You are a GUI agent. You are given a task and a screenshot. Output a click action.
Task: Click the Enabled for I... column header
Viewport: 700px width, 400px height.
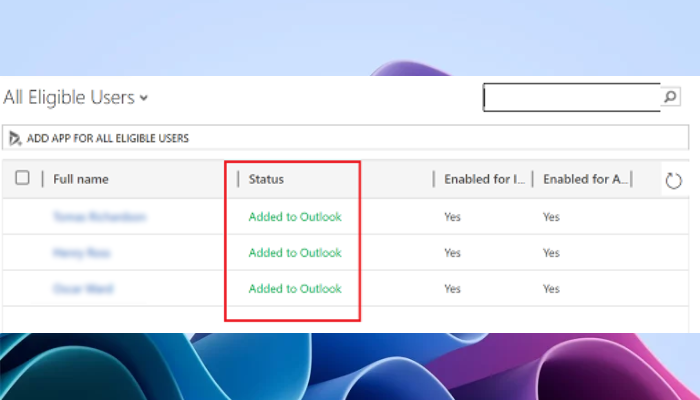(x=484, y=179)
